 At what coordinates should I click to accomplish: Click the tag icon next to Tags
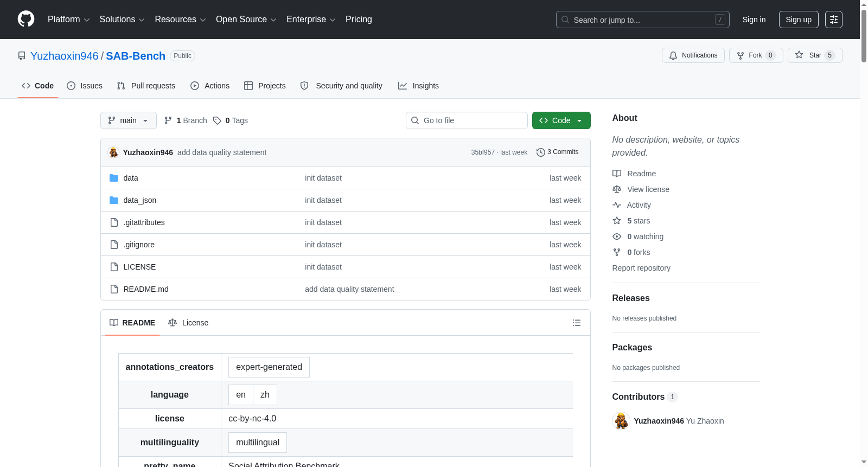click(217, 120)
